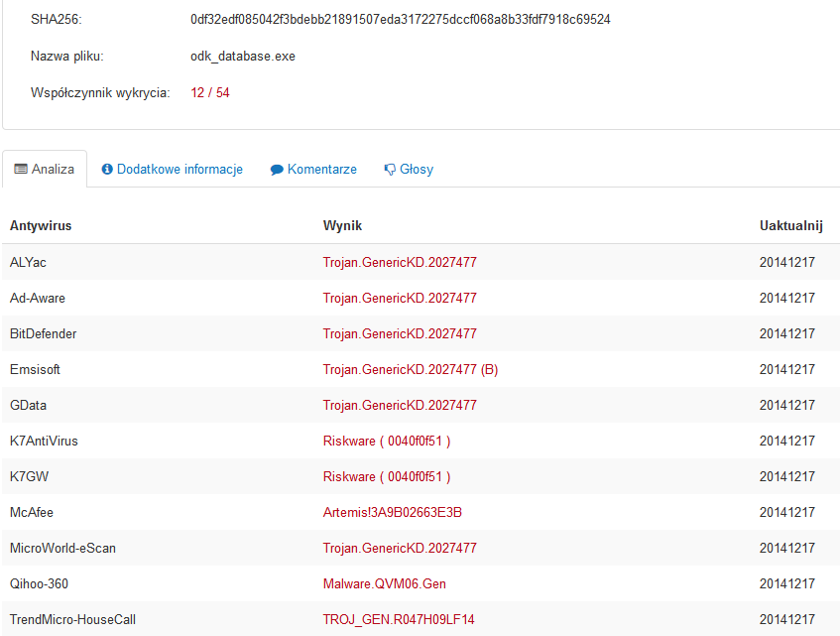
Task: Select the BitDefender antivirus name
Action: (x=43, y=333)
